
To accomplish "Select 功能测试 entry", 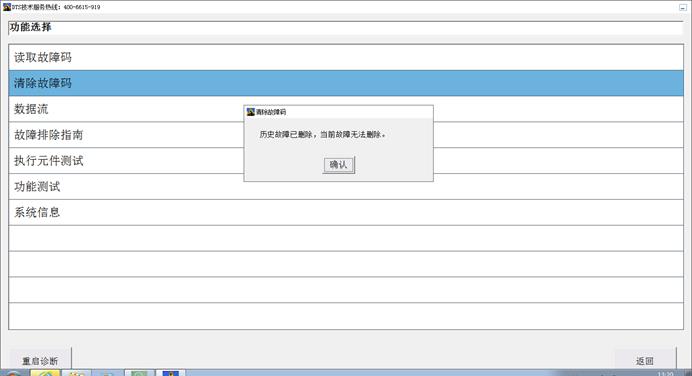I will click(x=346, y=187).
